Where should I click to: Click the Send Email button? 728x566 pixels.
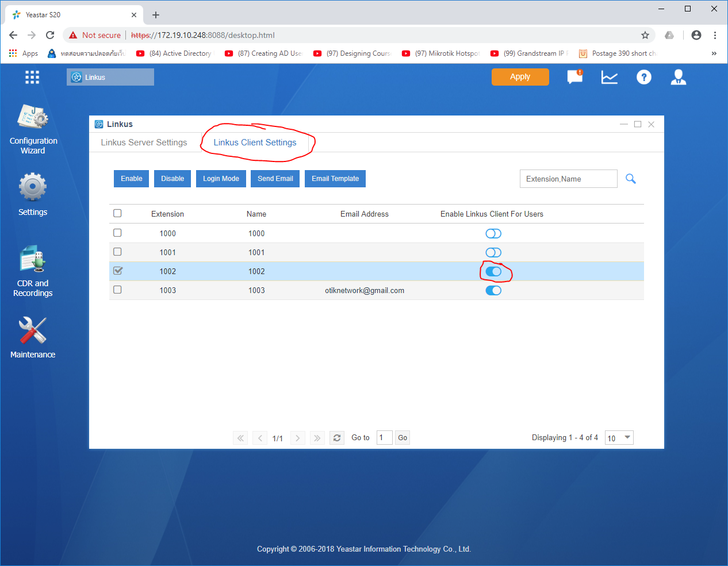pyautogui.click(x=275, y=179)
